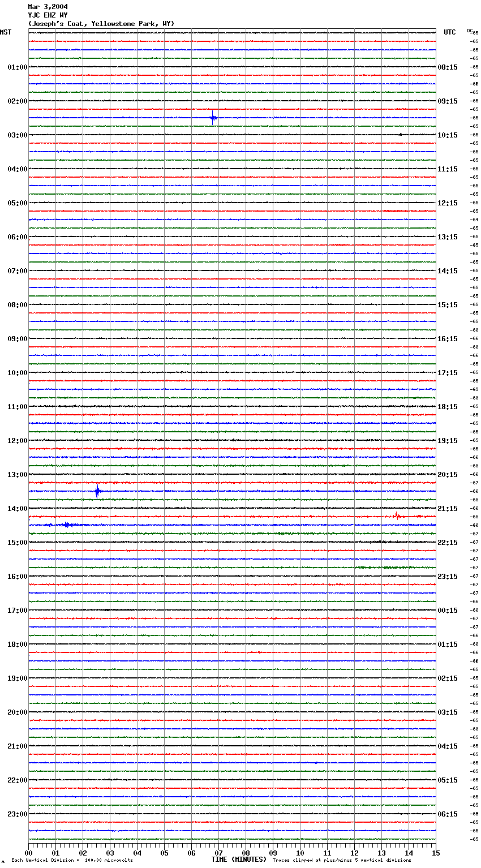Click the 21:15 UTC time label
481x868 pixels.
click(448, 509)
